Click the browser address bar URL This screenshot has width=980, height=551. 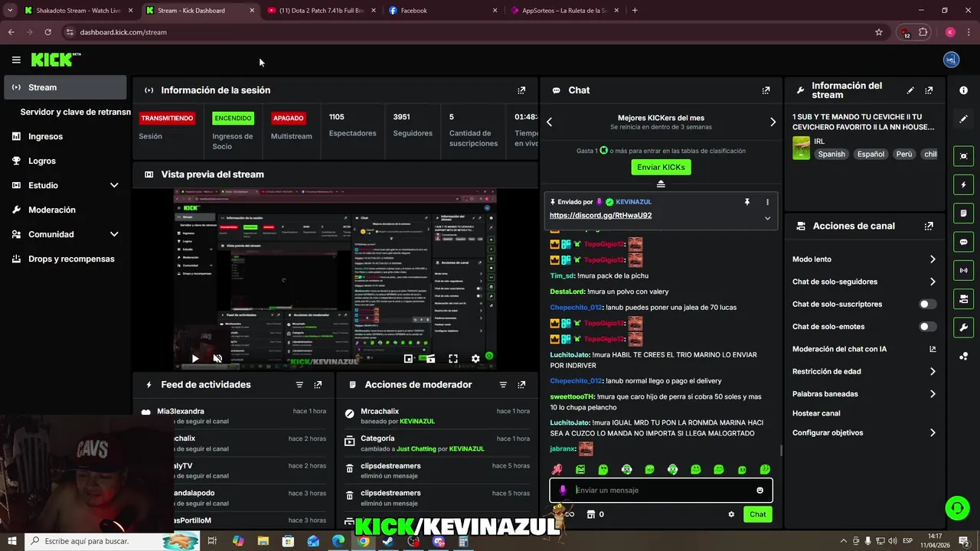pyautogui.click(x=123, y=32)
